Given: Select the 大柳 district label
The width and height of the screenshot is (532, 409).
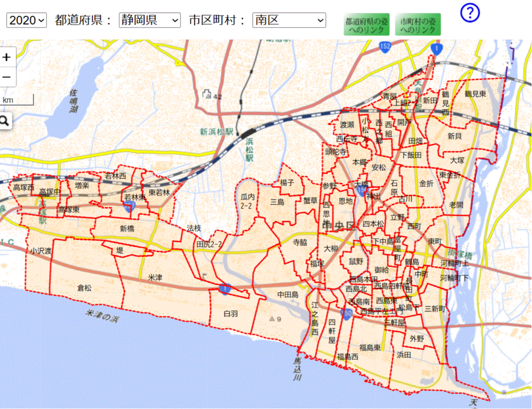Looking at the screenshot, I should pos(331,249).
